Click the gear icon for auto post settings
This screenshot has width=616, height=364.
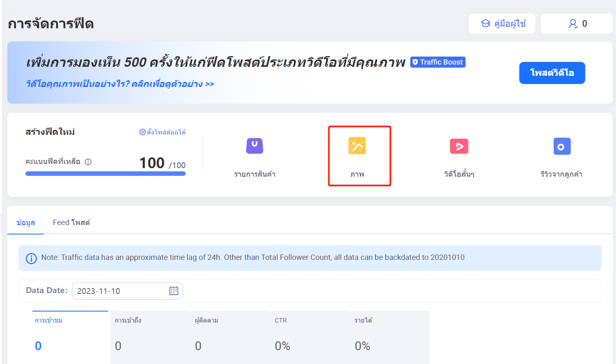142,132
